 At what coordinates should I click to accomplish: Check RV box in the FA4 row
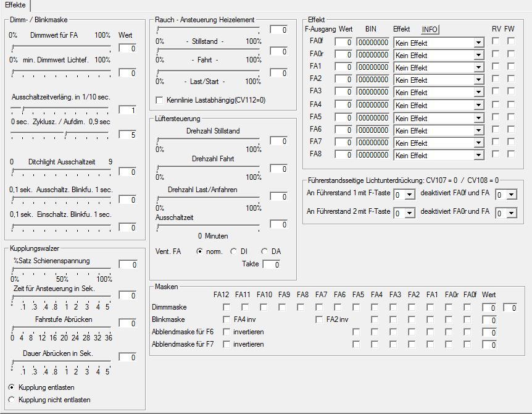496,104
